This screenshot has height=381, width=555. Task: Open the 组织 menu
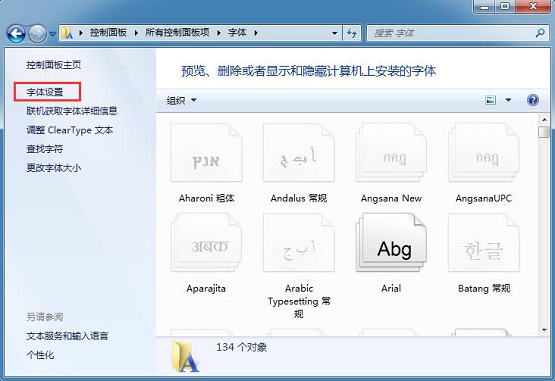(x=181, y=101)
